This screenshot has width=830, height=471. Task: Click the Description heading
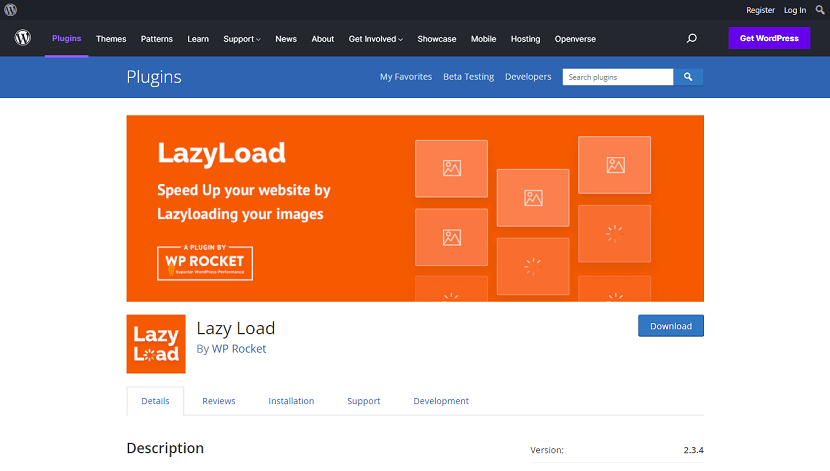coord(165,448)
